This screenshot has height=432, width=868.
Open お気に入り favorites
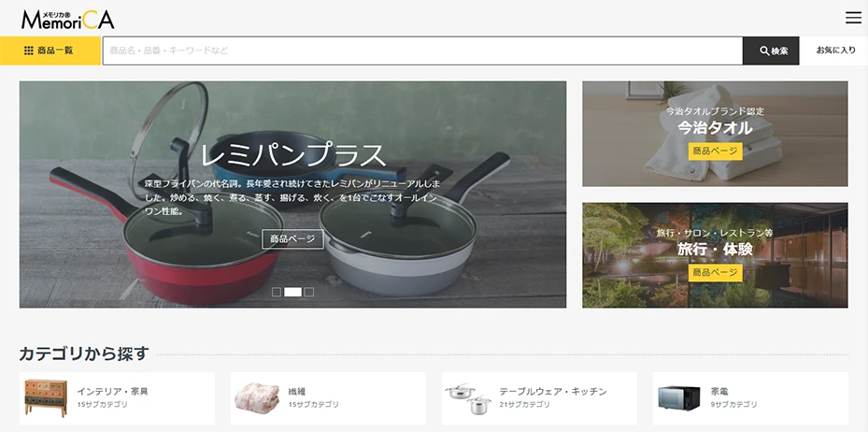[x=834, y=50]
